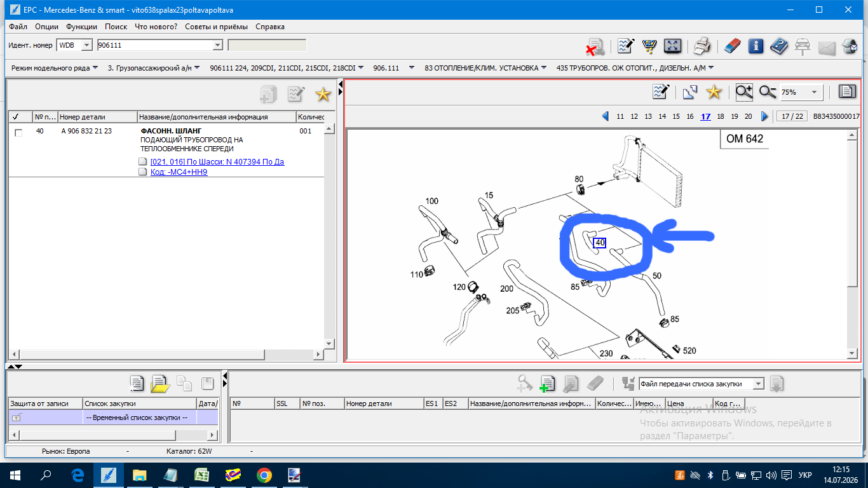This screenshot has height=488, width=868.
Task: Click the add part to list icon
Action: pos(547,383)
